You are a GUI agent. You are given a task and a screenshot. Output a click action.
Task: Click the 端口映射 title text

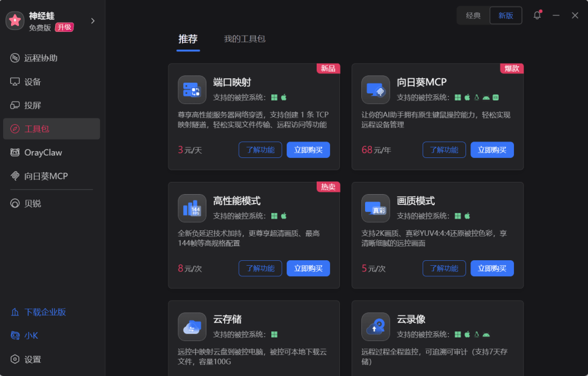coord(232,82)
